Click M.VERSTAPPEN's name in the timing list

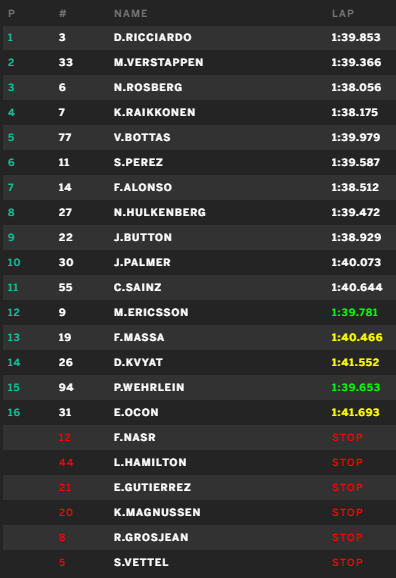tap(159, 62)
